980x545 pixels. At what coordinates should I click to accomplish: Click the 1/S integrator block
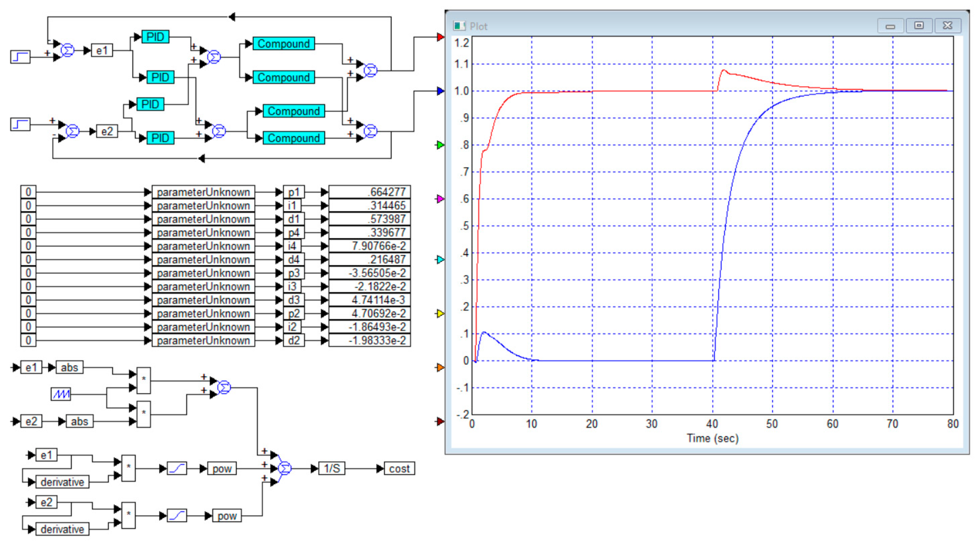click(x=332, y=468)
